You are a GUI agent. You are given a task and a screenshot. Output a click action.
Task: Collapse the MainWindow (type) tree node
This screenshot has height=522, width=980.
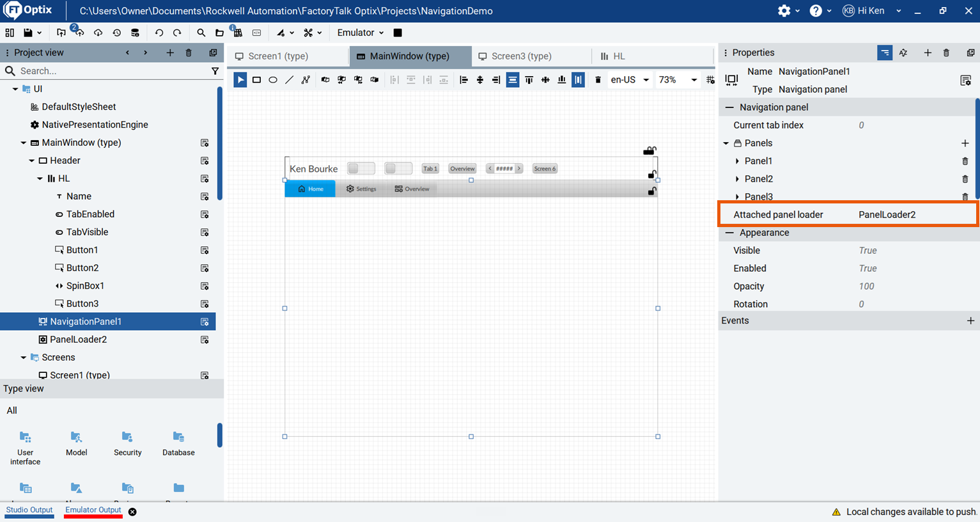point(24,143)
